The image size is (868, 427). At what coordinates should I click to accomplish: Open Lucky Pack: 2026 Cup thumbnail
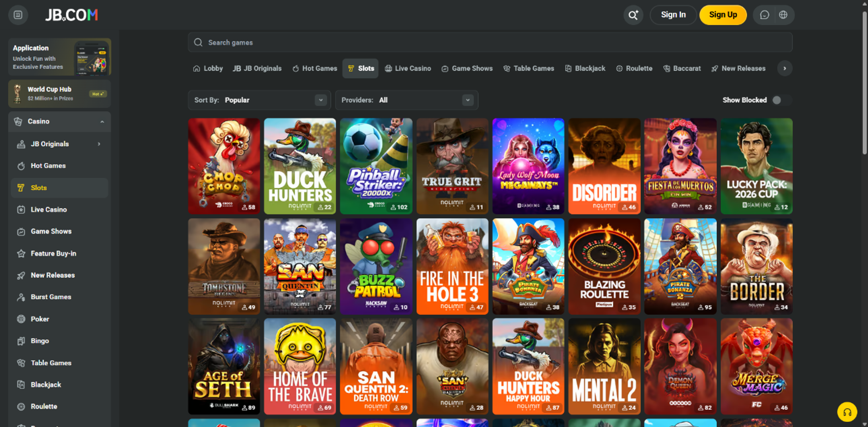757,166
